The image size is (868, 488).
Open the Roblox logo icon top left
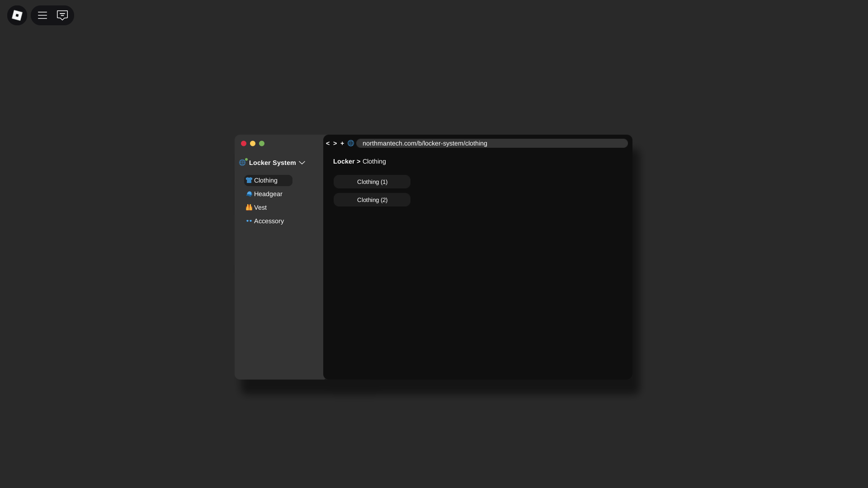pyautogui.click(x=17, y=15)
